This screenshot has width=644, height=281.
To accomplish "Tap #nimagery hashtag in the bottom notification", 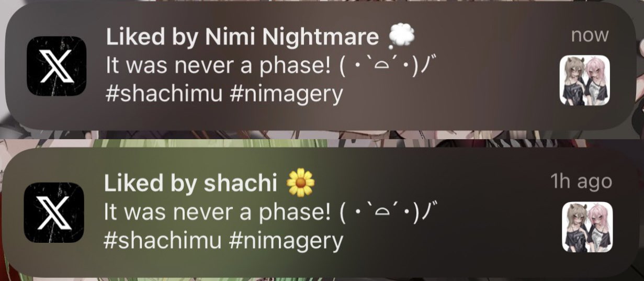I will (286, 241).
